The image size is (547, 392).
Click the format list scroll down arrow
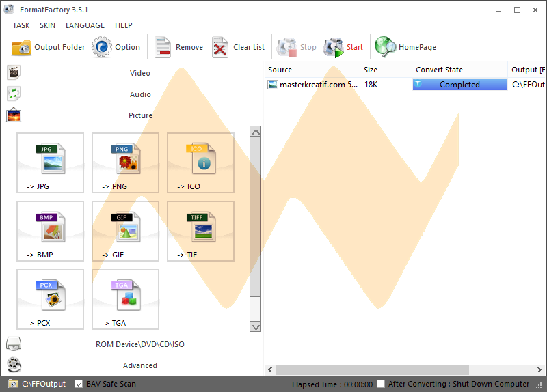click(x=255, y=327)
